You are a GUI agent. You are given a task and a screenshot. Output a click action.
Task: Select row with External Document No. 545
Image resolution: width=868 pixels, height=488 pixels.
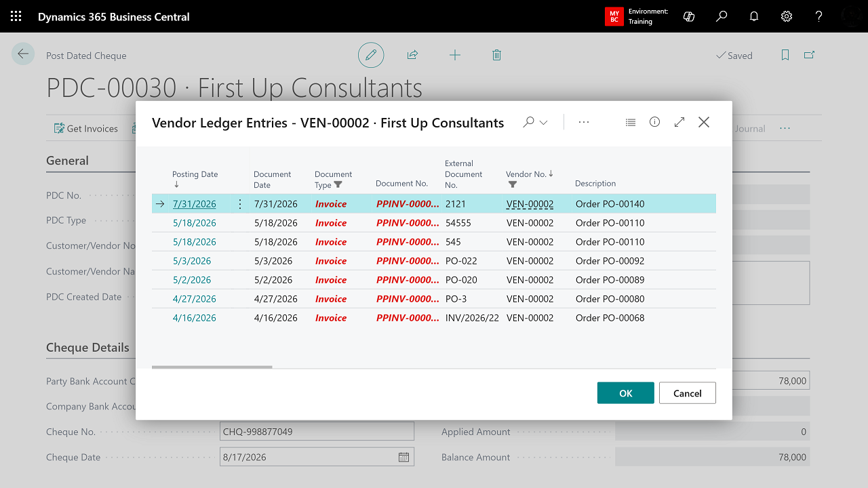click(434, 242)
